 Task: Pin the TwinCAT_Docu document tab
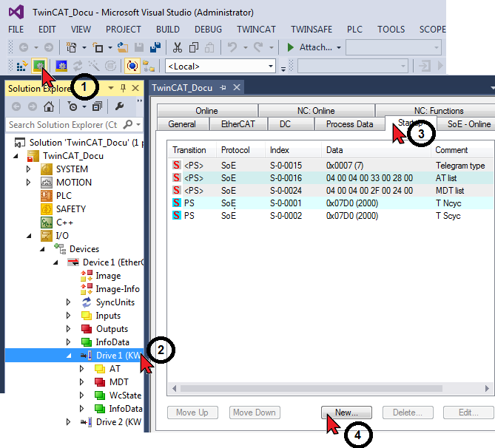223,88
